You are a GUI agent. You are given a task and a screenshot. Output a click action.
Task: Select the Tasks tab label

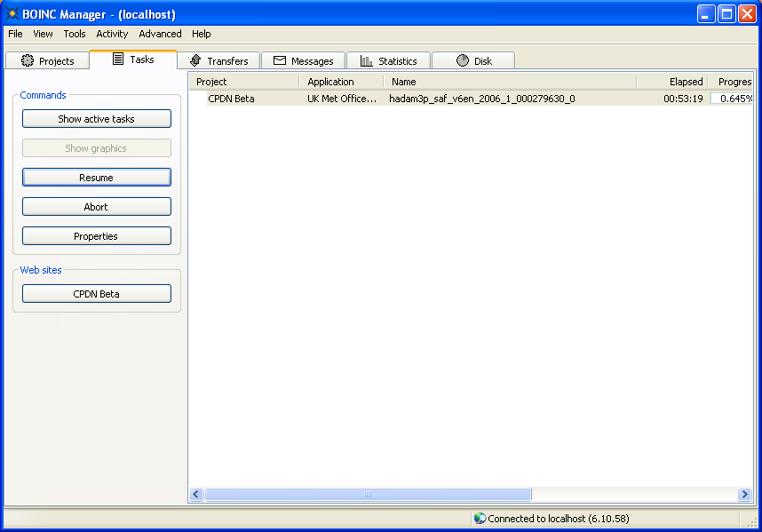coord(141,60)
